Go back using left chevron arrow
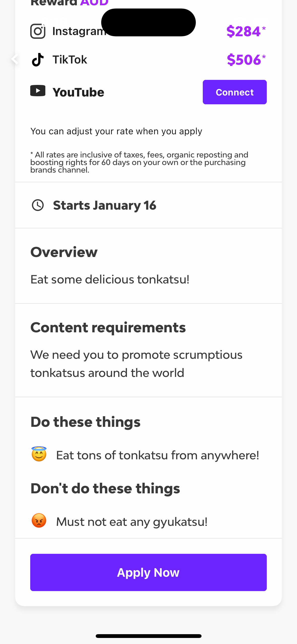297x644 pixels. pyautogui.click(x=15, y=59)
